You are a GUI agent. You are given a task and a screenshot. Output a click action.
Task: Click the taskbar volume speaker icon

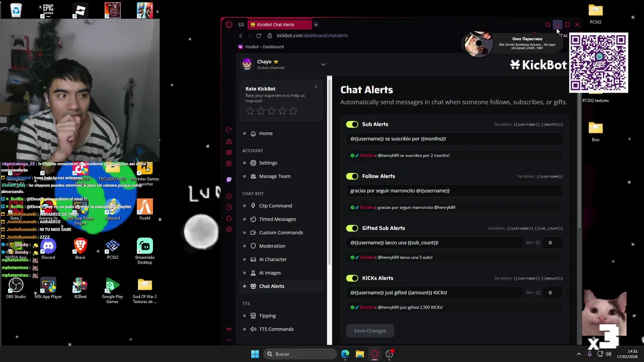tap(609, 354)
